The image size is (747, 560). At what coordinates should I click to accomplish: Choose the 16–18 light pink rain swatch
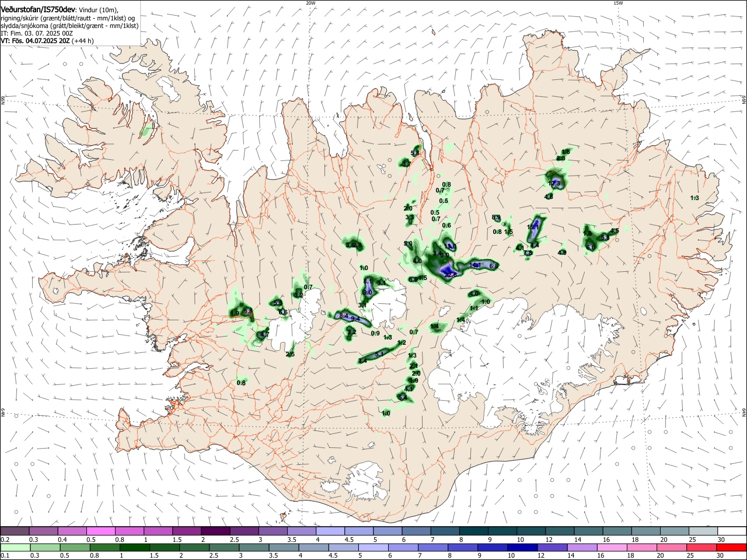pyautogui.click(x=611, y=547)
